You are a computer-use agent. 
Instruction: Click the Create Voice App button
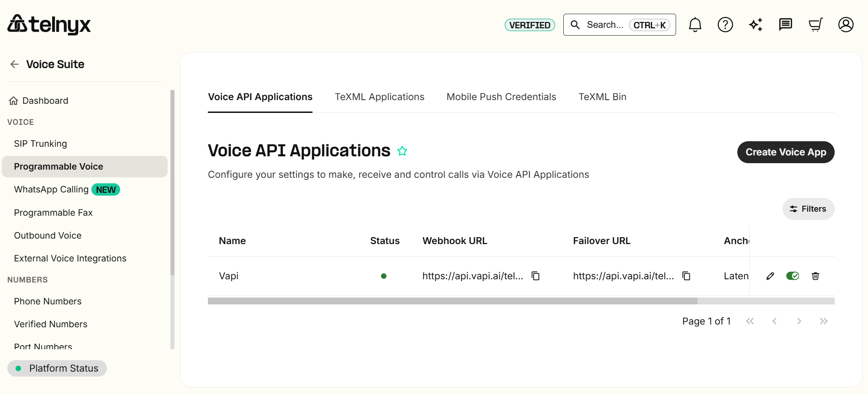(x=786, y=152)
